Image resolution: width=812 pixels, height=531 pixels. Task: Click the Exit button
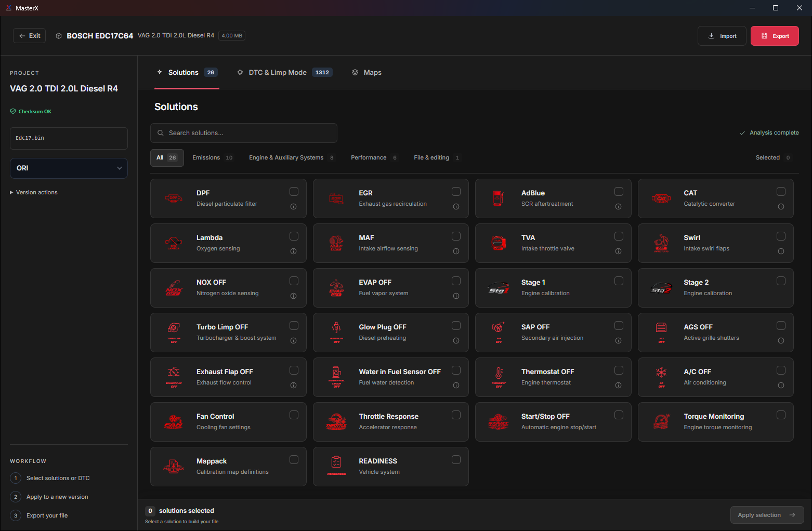[x=30, y=36]
